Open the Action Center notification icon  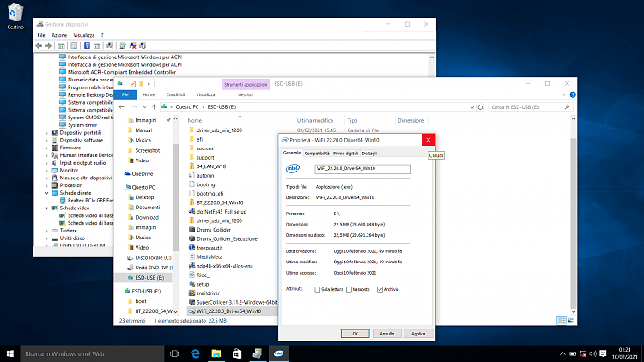tap(603, 353)
